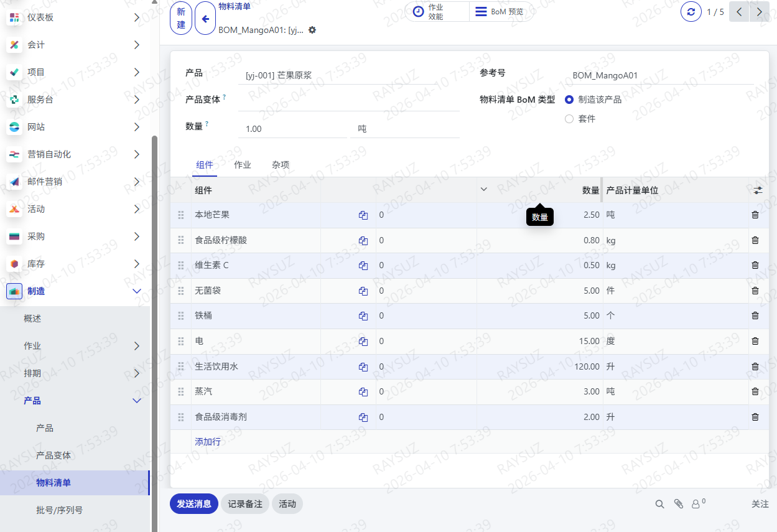Open the 仪表板 app icon
Screen dimensions: 777x532
[14, 17]
